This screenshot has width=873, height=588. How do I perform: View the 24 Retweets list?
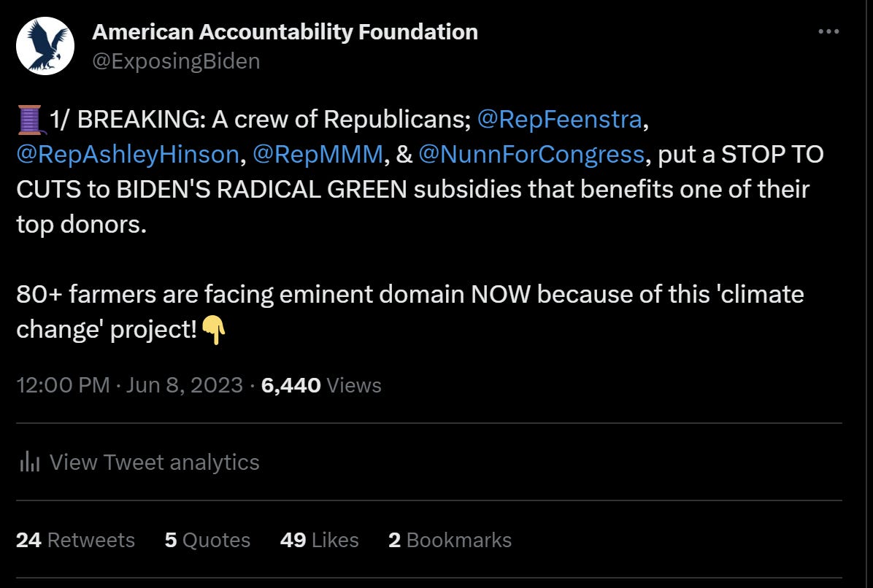coord(75,540)
